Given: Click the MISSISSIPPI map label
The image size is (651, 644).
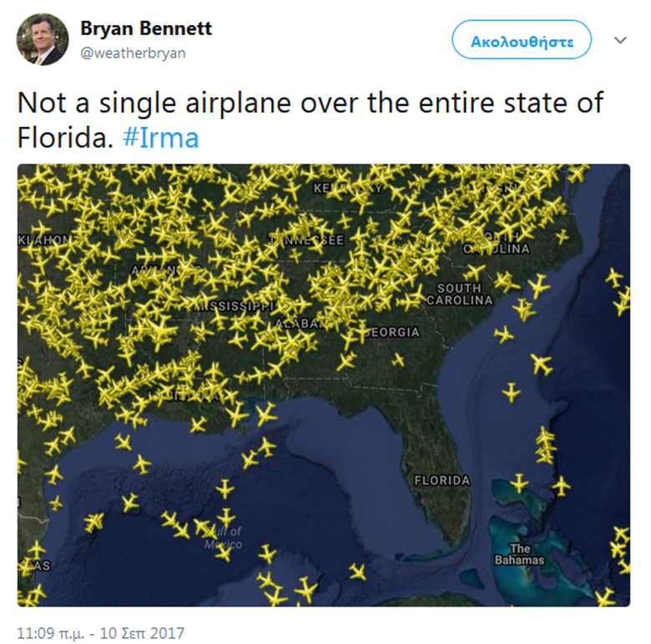Looking at the screenshot, I should 234,306.
